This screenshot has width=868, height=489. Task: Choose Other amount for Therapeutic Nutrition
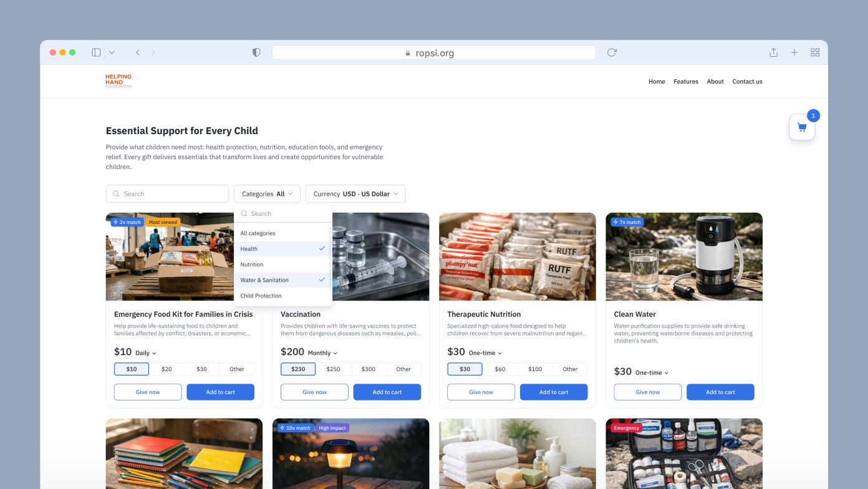pyautogui.click(x=570, y=369)
